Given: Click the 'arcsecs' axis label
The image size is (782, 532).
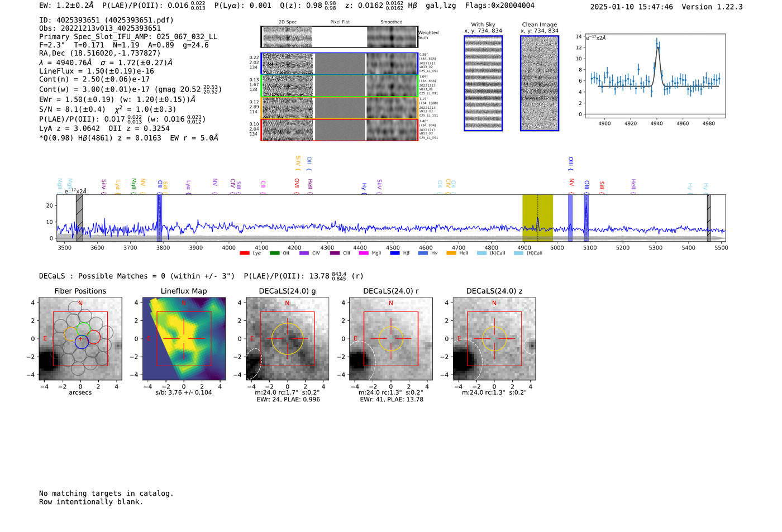Looking at the screenshot, I should click(x=80, y=392).
